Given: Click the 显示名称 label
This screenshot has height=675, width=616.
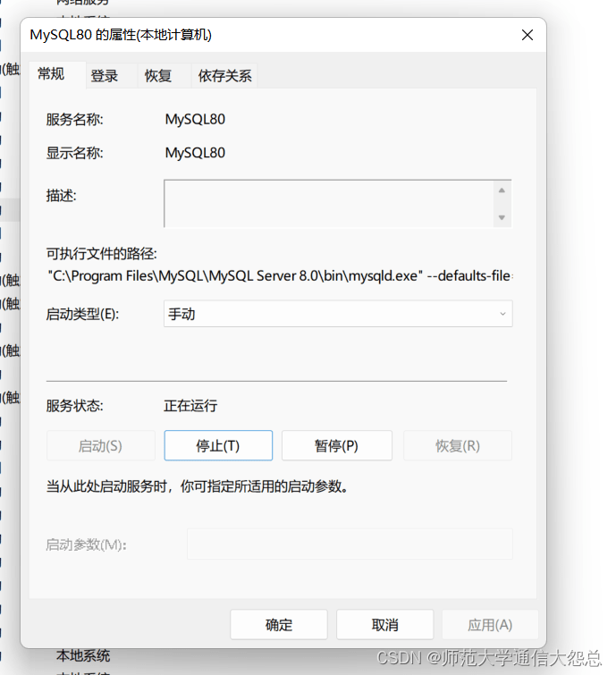Looking at the screenshot, I should (75, 153).
